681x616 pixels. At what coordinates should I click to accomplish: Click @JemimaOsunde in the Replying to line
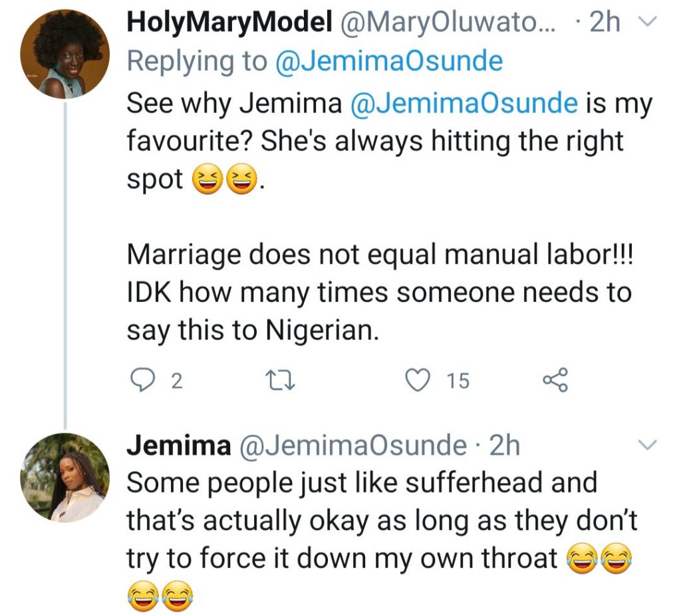click(x=388, y=61)
